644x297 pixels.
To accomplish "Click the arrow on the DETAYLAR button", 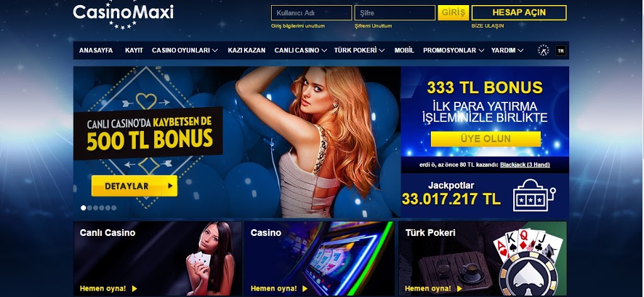I will (x=170, y=186).
